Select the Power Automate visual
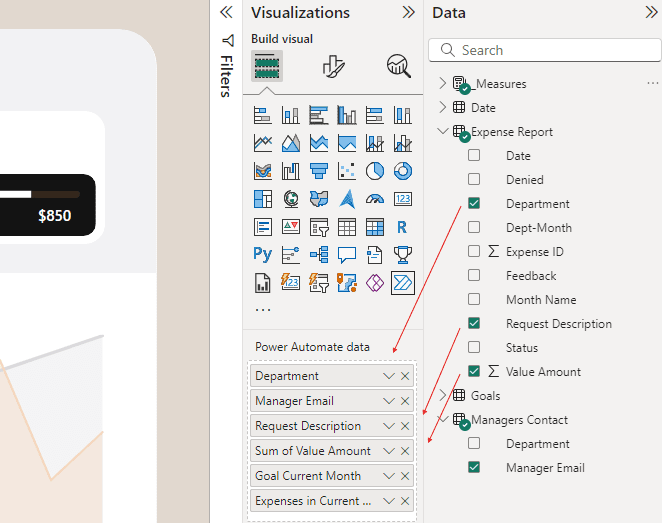The image size is (662, 523). pos(403,283)
